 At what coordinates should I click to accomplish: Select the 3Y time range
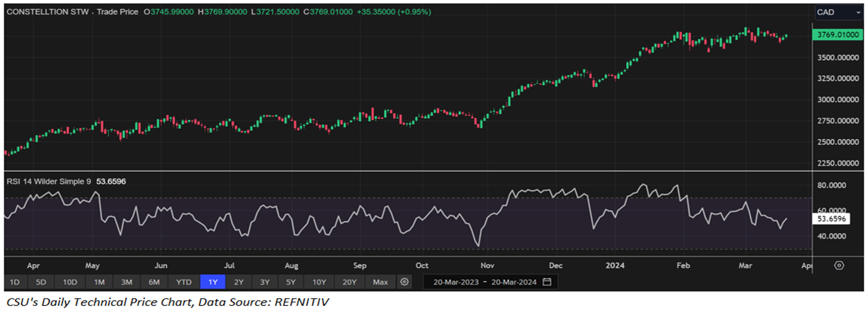tap(264, 282)
